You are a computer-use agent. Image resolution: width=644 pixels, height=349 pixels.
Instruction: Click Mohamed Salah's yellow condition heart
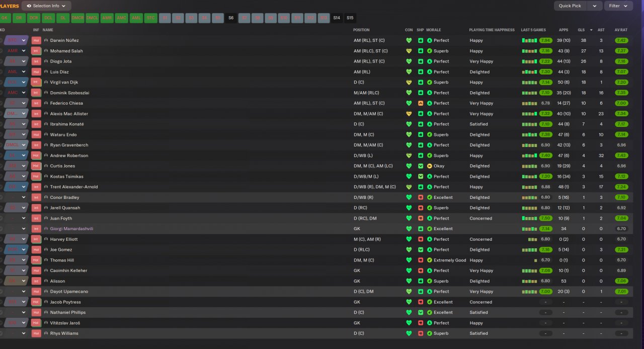[x=409, y=51]
